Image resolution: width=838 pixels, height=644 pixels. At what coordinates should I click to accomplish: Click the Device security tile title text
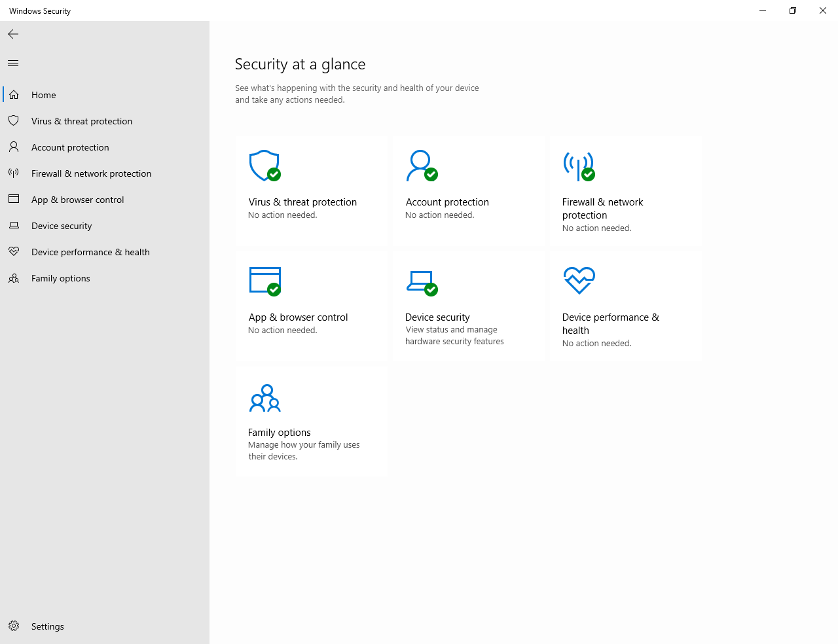pos(437,317)
